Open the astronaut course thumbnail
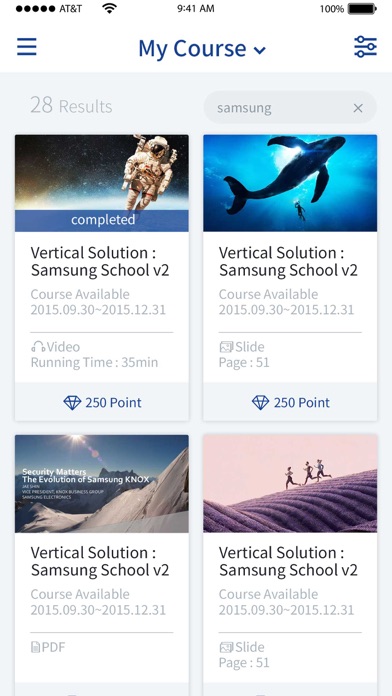The image size is (392, 696). click(102, 183)
